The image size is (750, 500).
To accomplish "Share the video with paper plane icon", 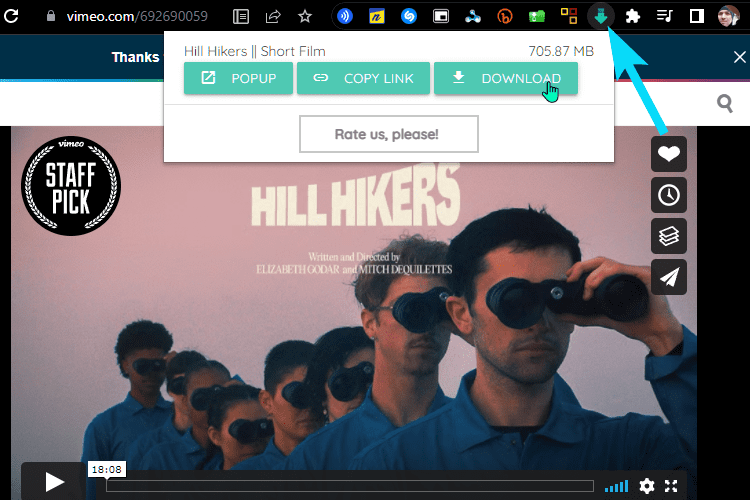I will point(669,278).
